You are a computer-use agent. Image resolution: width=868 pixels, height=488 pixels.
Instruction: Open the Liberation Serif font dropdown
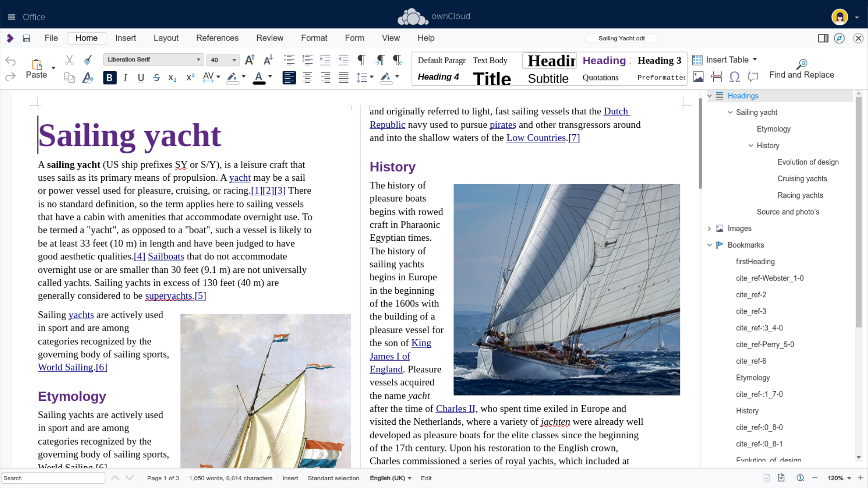pyautogui.click(x=198, y=60)
